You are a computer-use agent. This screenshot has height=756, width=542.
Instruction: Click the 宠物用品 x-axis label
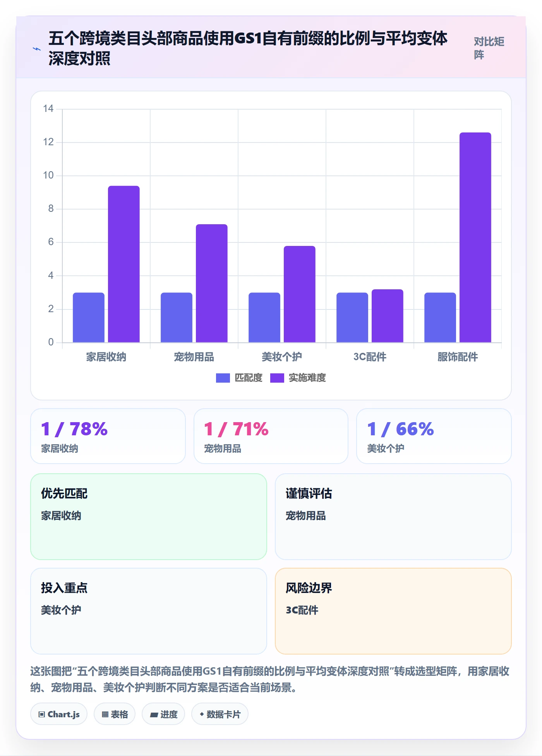[x=194, y=357]
